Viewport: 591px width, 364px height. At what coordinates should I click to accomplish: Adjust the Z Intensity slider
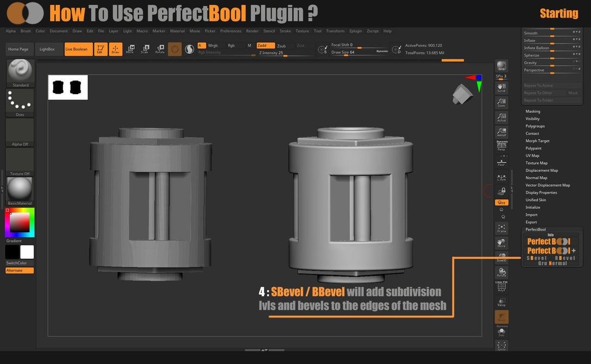[x=285, y=53]
